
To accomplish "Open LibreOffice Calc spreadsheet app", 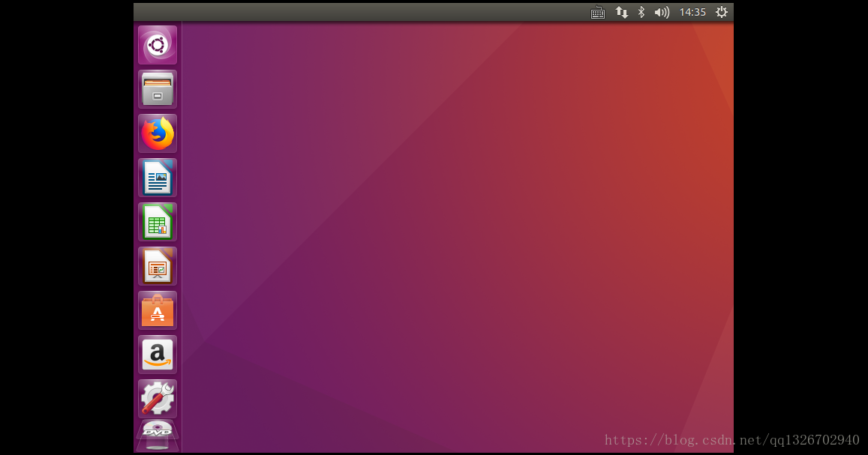I will pyautogui.click(x=158, y=222).
